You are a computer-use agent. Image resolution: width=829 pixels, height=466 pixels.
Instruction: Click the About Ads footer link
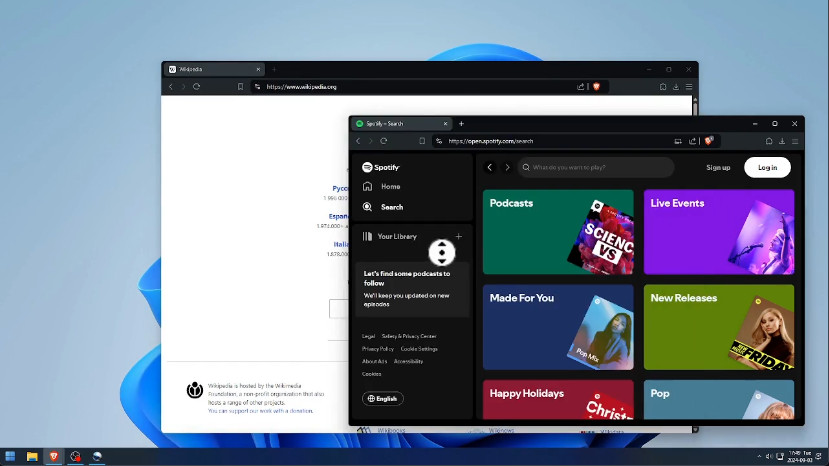click(x=374, y=362)
